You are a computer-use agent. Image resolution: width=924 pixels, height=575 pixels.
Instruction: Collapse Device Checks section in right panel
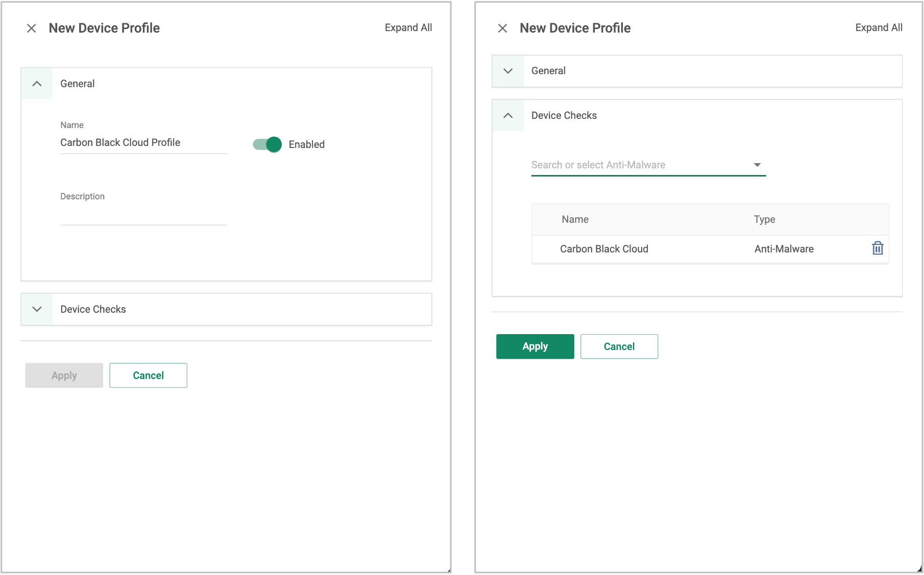(508, 115)
